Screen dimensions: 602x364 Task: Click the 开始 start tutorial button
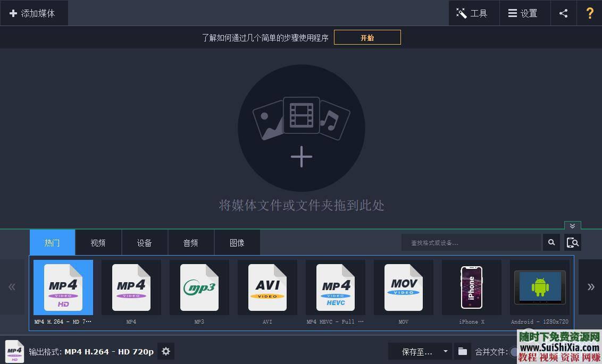[367, 37]
